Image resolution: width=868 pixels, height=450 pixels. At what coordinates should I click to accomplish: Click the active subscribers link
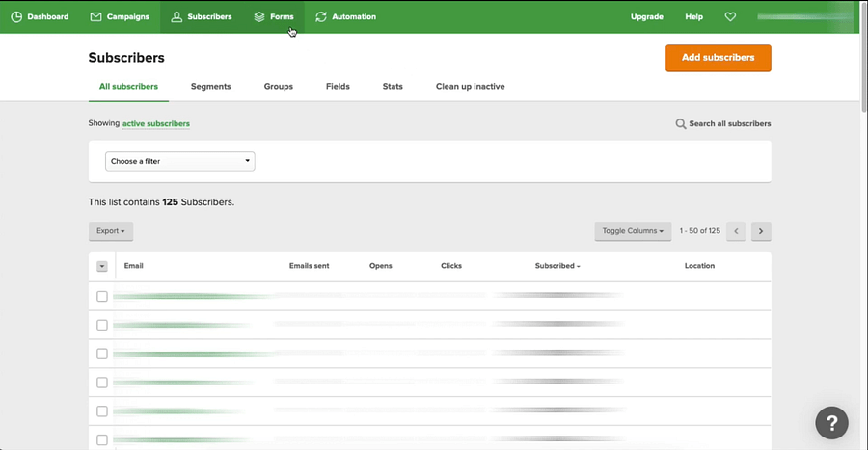tap(156, 124)
